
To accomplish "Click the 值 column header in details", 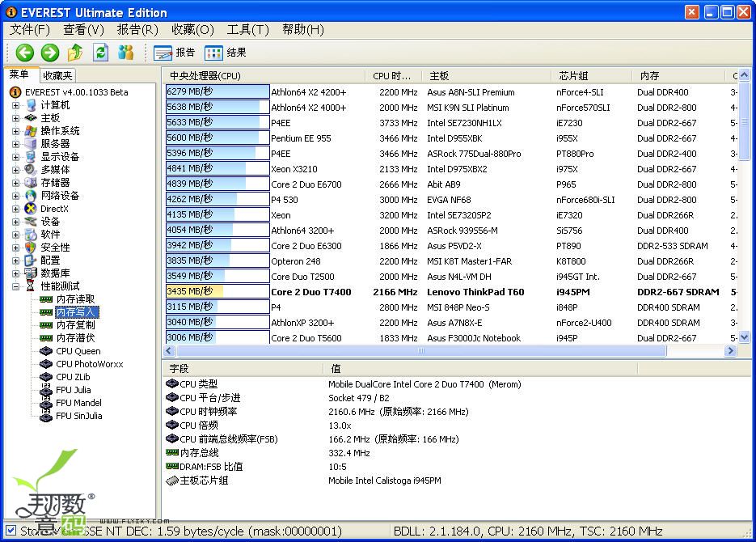I will tap(479, 369).
